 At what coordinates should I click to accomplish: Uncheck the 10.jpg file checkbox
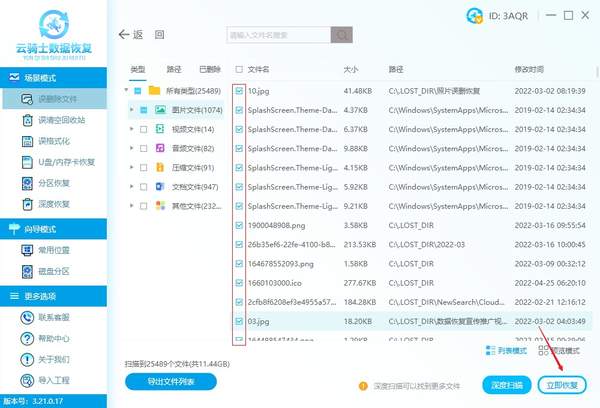coord(239,91)
